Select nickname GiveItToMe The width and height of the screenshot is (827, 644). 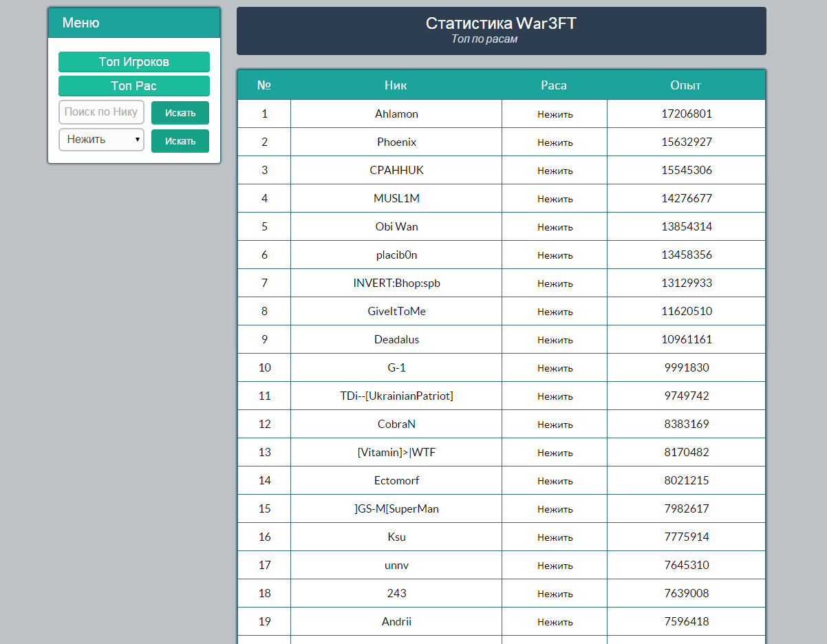coord(396,312)
